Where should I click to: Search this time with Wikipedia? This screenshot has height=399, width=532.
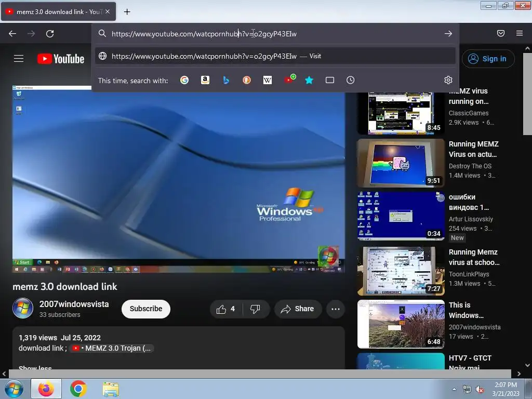[268, 80]
